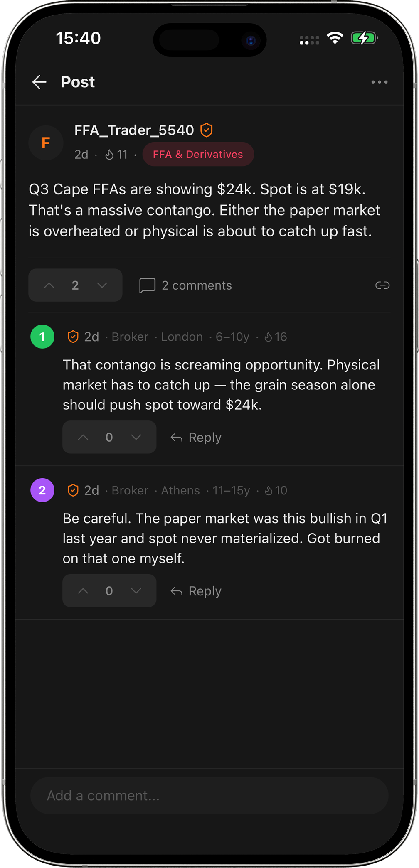Reply to the London broker's comment
This screenshot has height=868, width=419.
(195, 437)
